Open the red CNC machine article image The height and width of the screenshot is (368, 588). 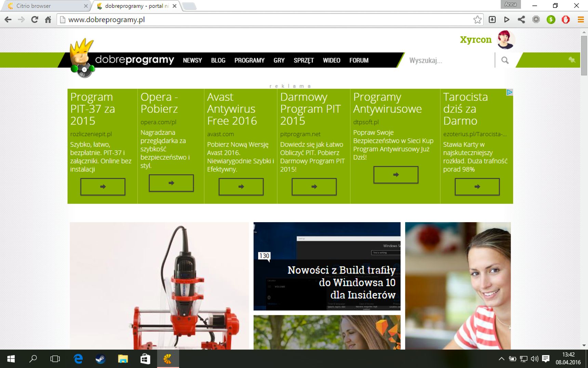click(x=159, y=286)
